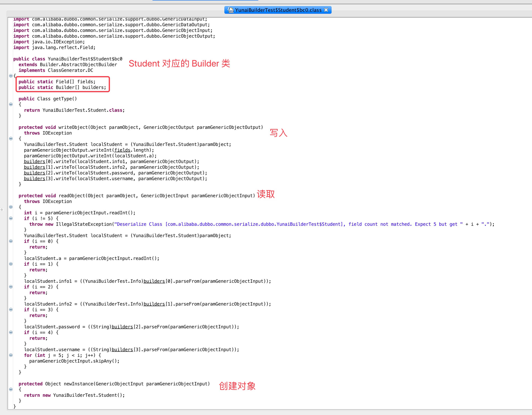Click the left panel splitter handle

click(2, 209)
